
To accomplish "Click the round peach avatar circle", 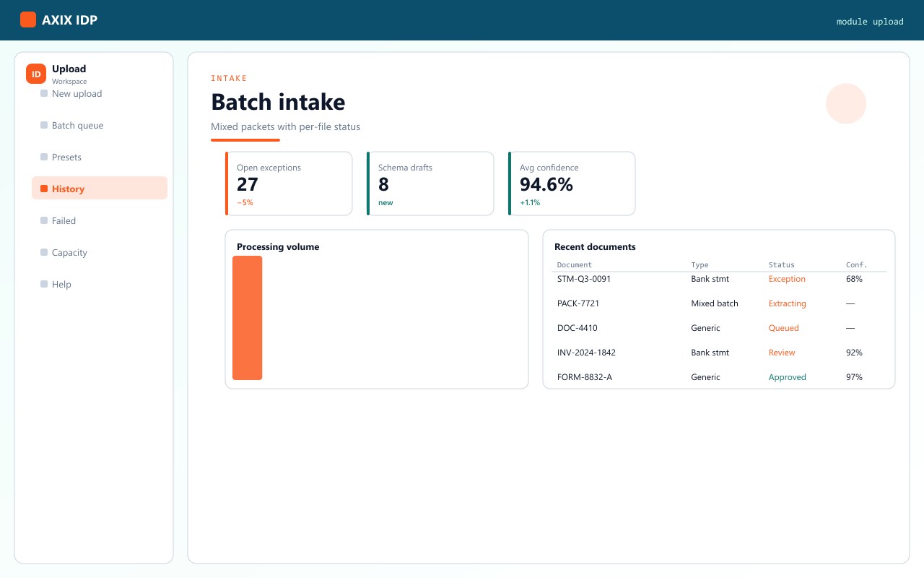I will pos(846,104).
